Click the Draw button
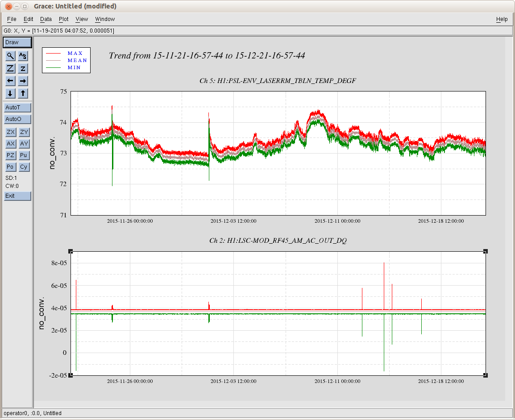Image resolution: width=515 pixels, height=420 pixels. [17, 42]
